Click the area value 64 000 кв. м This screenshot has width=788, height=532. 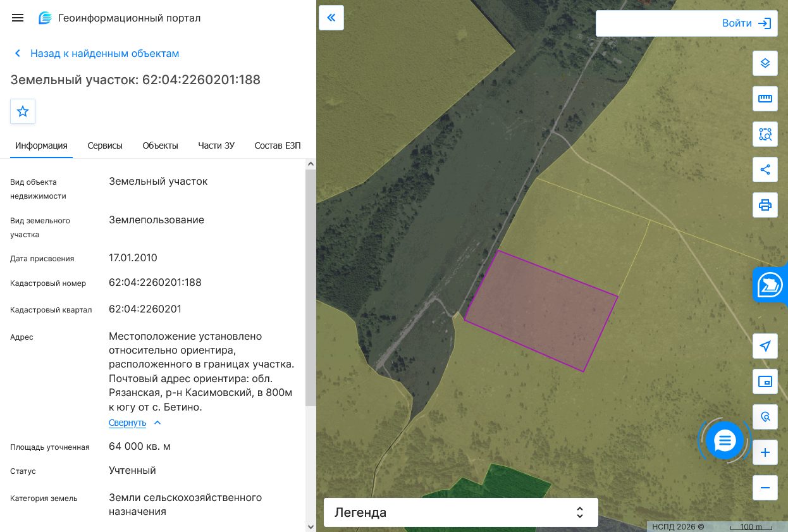pos(140,447)
